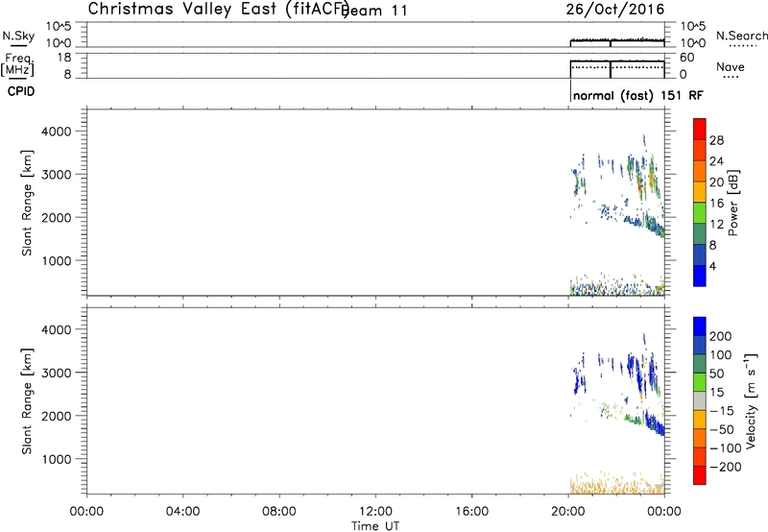
Task: Click 'Slant Range [km]' label of velocity panel
Action: point(27,401)
